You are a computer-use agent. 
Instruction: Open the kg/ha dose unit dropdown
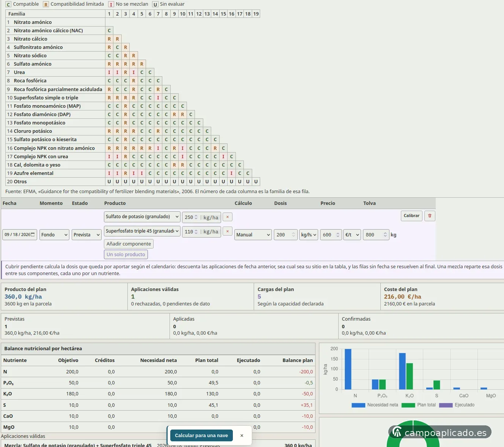click(309, 235)
